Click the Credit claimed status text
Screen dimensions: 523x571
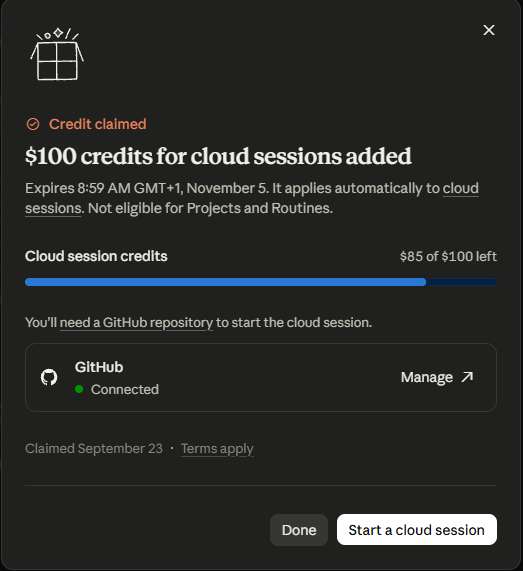click(x=98, y=124)
